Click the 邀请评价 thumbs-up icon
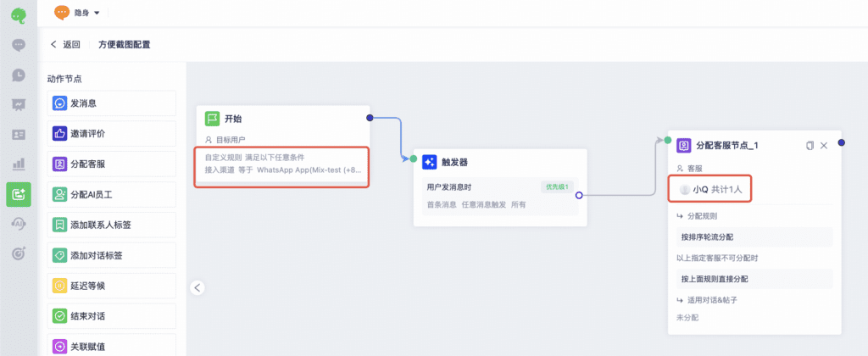The height and width of the screenshot is (356, 868). 60,134
